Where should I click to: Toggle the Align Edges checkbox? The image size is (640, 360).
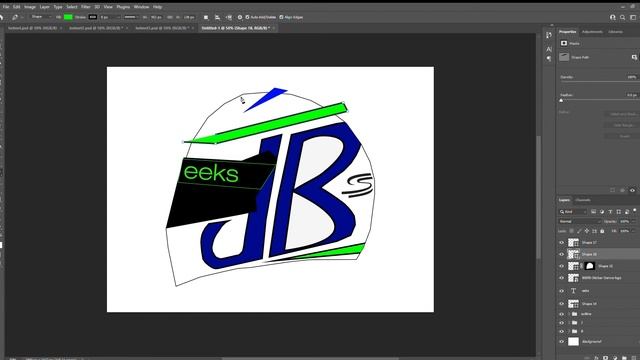(x=281, y=17)
